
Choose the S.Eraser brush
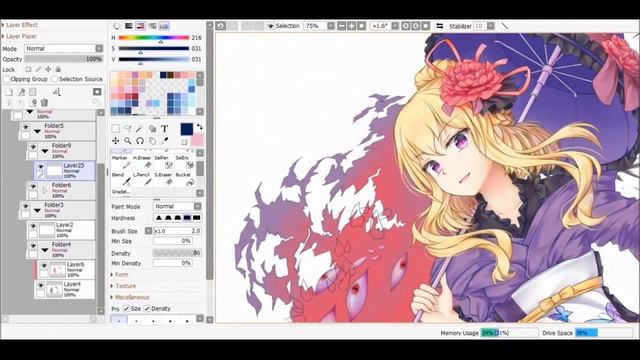point(163,179)
